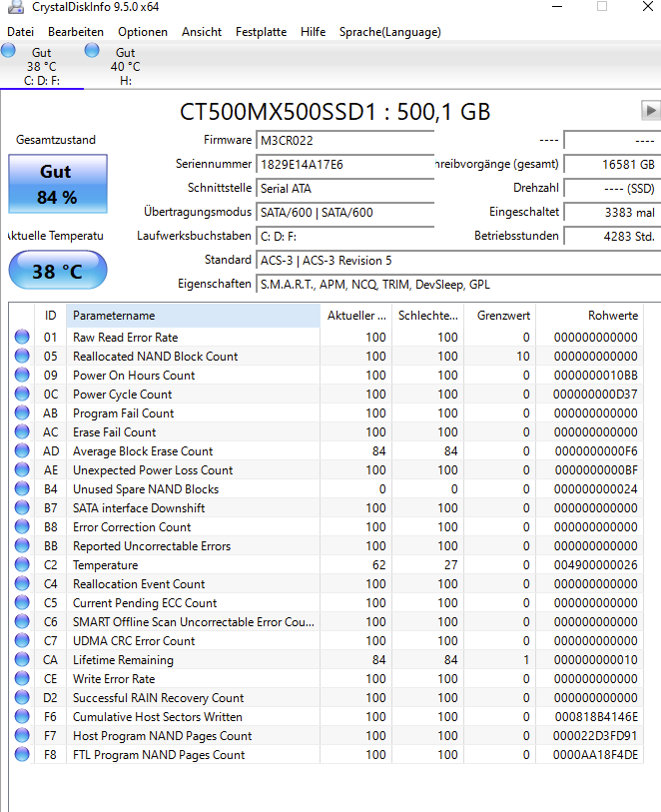Click status icon for UDMA CRC Error Count
661x812 pixels.
click(x=22, y=641)
